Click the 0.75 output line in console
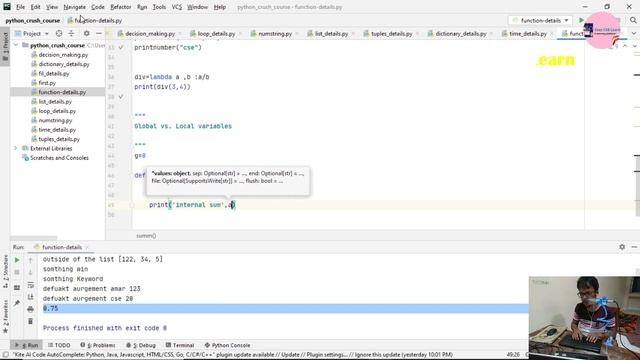Image resolution: width=640 pixels, height=360 pixels. coord(285,309)
